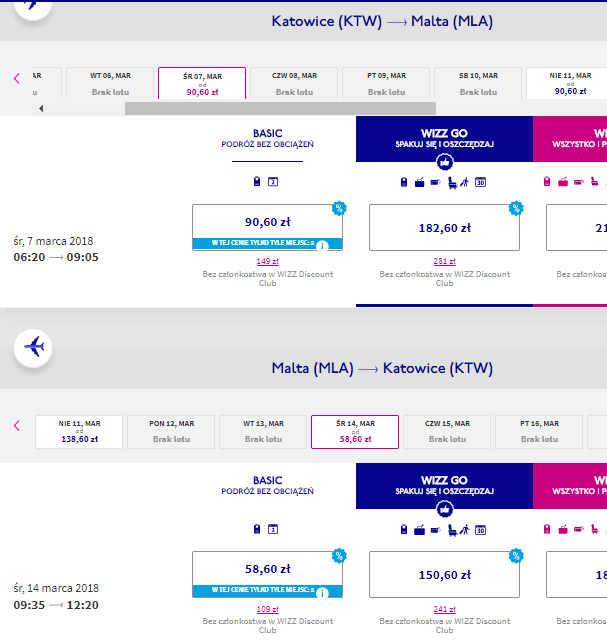Screen dimensions: 607x640
Task: Click the discount percent badge on 150,60 zł fare
Action: tap(516, 556)
